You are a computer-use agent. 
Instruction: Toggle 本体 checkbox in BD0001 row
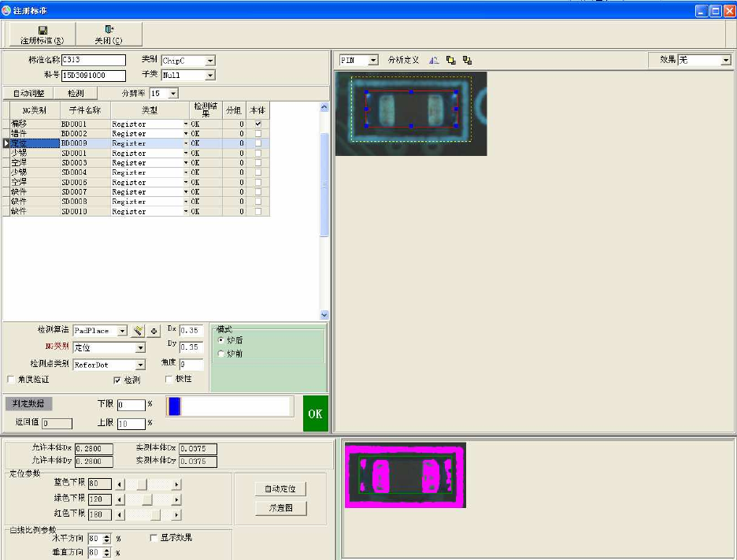click(258, 124)
